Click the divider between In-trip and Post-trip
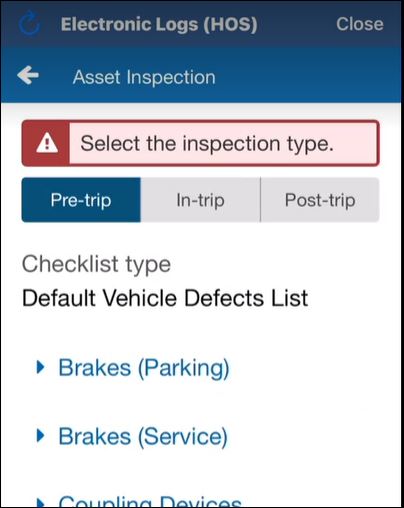The image size is (404, 508). coord(260,200)
